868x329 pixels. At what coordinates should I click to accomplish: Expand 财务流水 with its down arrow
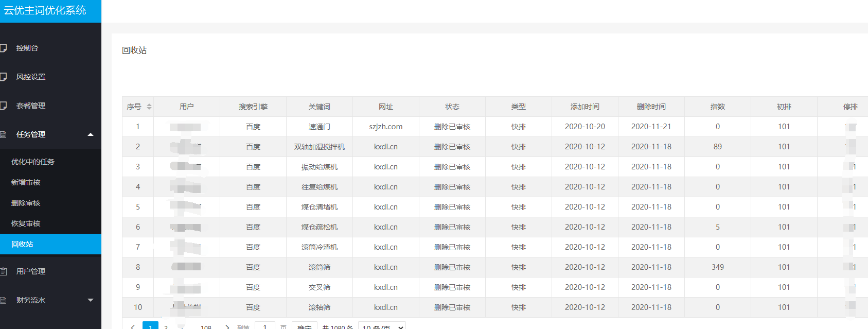pos(91,300)
